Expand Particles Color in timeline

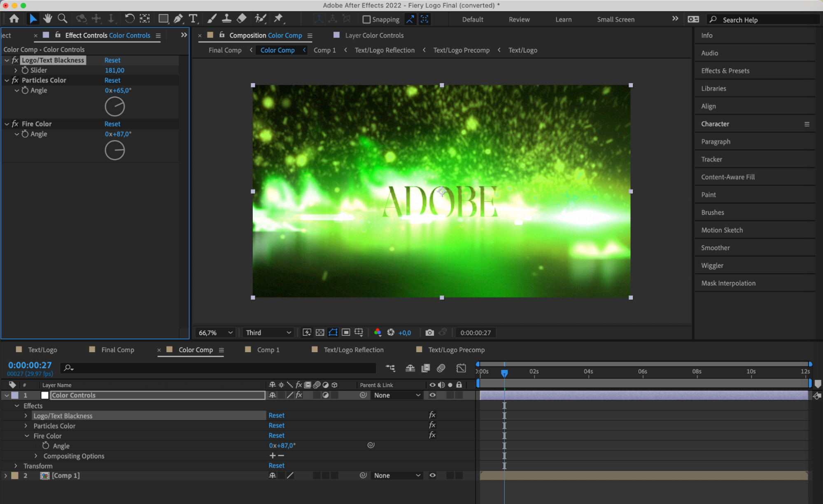coord(26,426)
